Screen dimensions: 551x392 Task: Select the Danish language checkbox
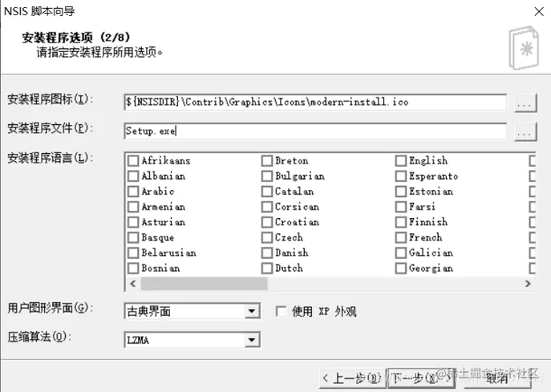tap(267, 253)
